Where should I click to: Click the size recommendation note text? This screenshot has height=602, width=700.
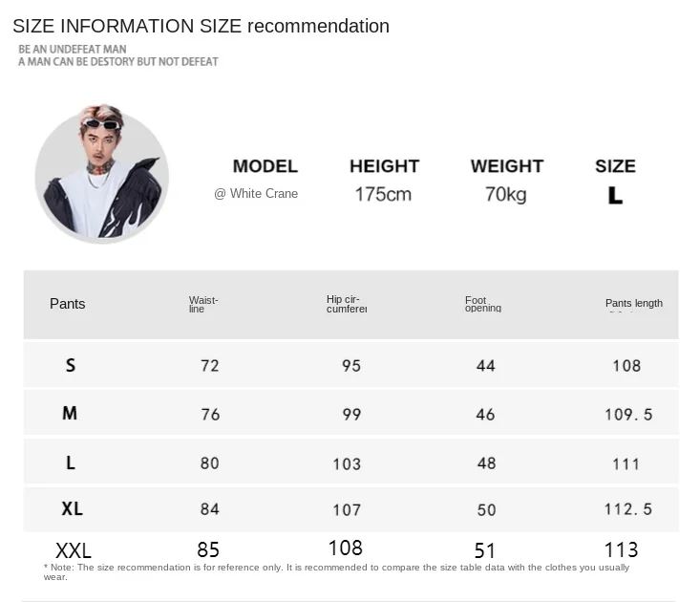click(x=336, y=571)
